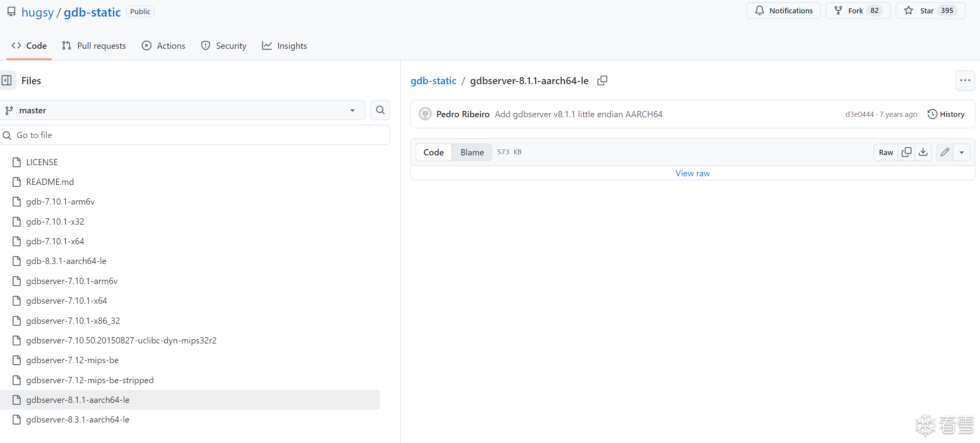Viewport: 980px width, 443px height.
Task: Copy file path next to gdbserver-8.1.1-aarch64-le
Action: tap(602, 81)
